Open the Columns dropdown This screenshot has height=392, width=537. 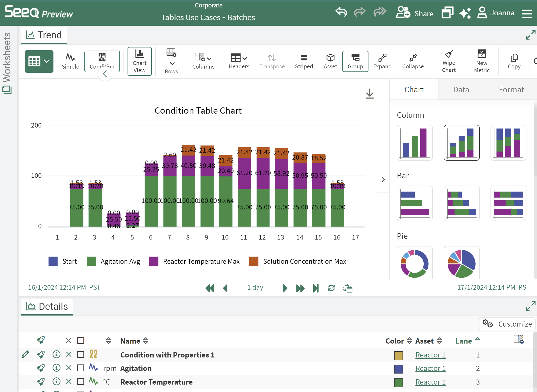[203, 61]
